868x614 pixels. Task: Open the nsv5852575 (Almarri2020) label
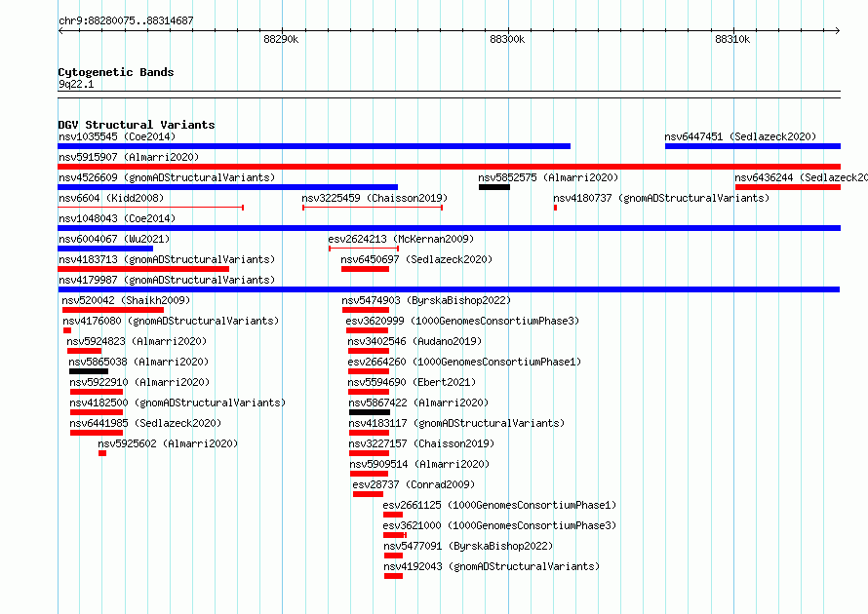pyautogui.click(x=548, y=177)
